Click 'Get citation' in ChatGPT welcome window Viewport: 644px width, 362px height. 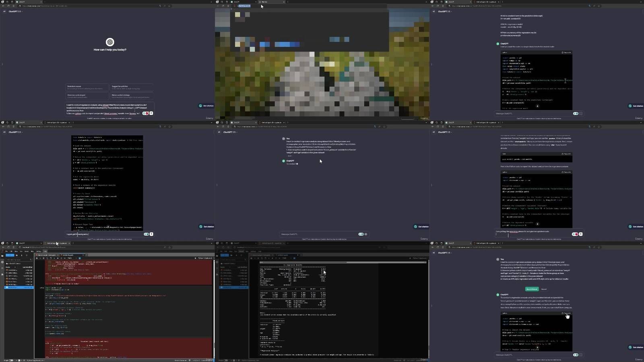[206, 106]
